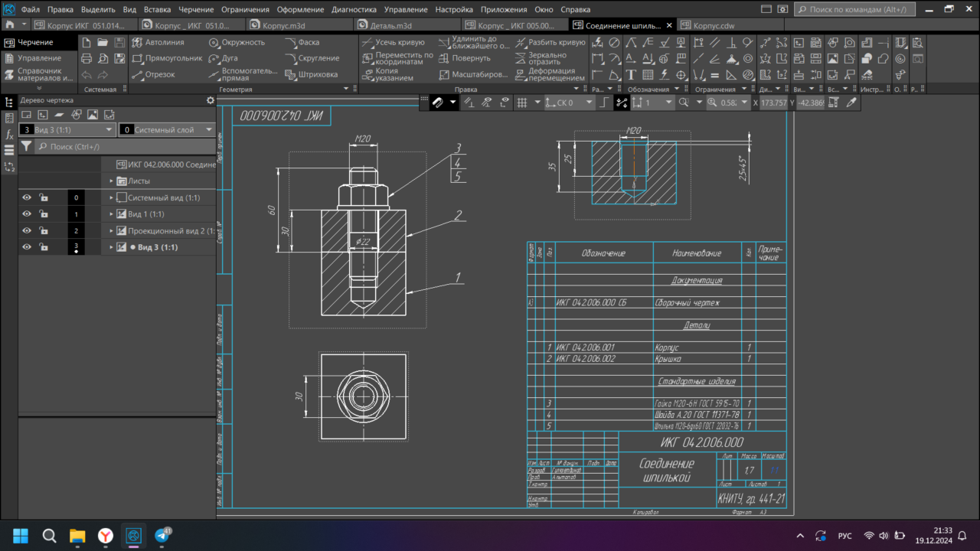Viewport: 980px width, 551px height.
Task: Choose the Скругление fillet tool
Action: (x=312, y=58)
